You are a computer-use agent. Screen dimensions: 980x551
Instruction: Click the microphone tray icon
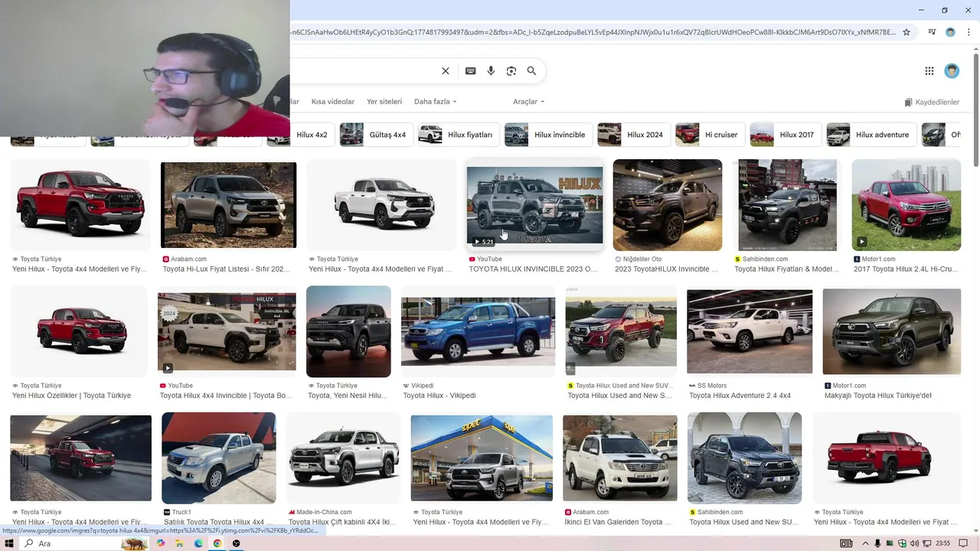pos(877,543)
